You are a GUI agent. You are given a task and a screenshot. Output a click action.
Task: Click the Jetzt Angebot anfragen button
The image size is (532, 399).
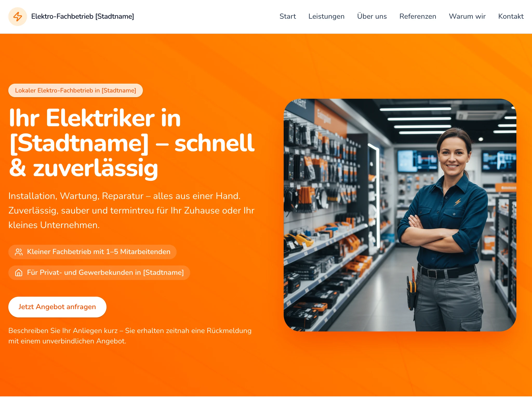pyautogui.click(x=57, y=307)
